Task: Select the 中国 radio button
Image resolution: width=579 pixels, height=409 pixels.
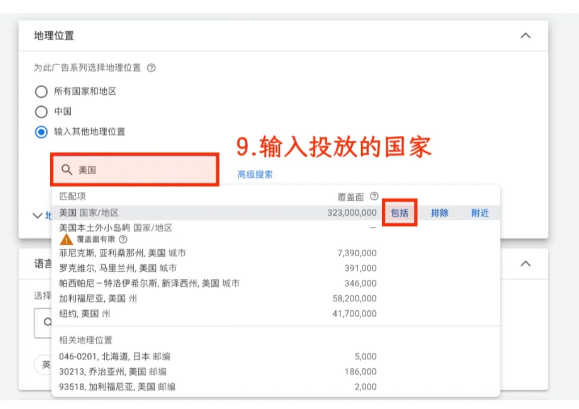Action: pyautogui.click(x=41, y=111)
